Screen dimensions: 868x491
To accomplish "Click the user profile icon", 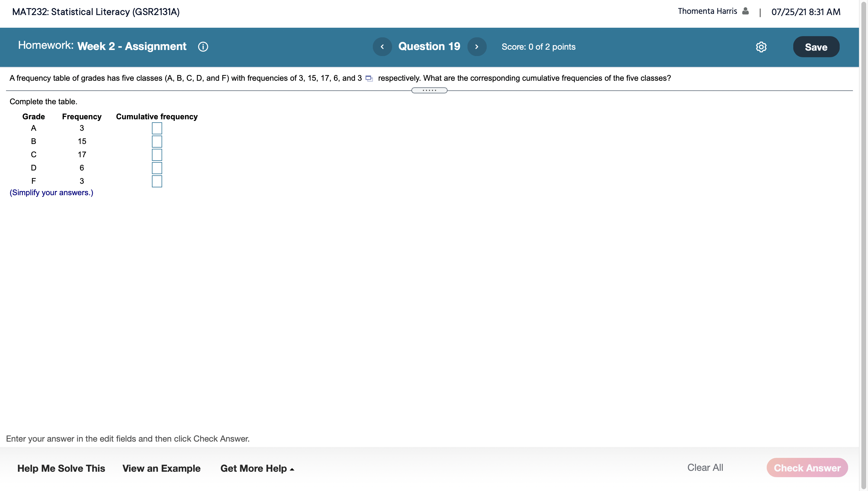I will click(746, 11).
